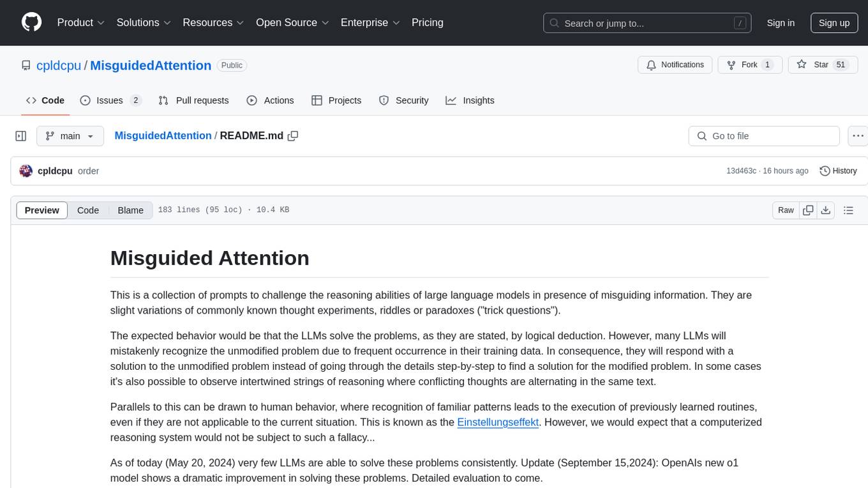Open the Einstellungseffekt link
The height and width of the screenshot is (488, 868).
click(498, 422)
